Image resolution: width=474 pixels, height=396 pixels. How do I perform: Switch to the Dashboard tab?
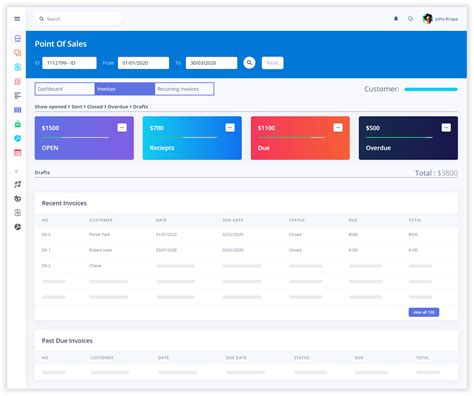[65, 89]
